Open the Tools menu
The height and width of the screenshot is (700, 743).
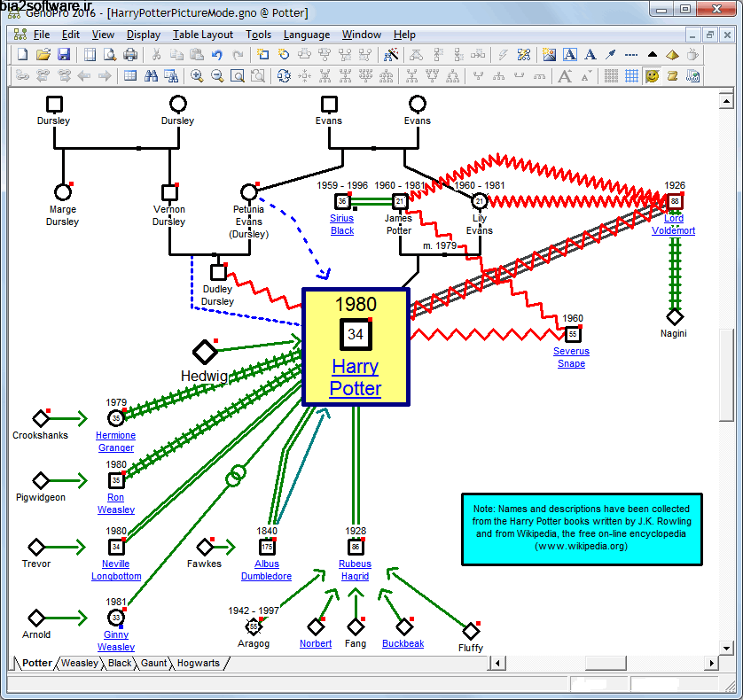(x=259, y=35)
